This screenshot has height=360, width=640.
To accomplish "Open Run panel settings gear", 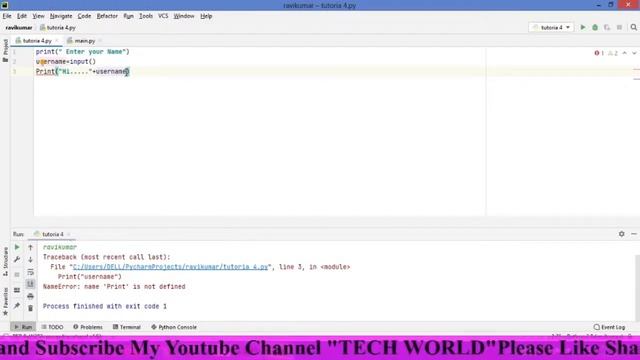I will pyautogui.click(x=621, y=234).
